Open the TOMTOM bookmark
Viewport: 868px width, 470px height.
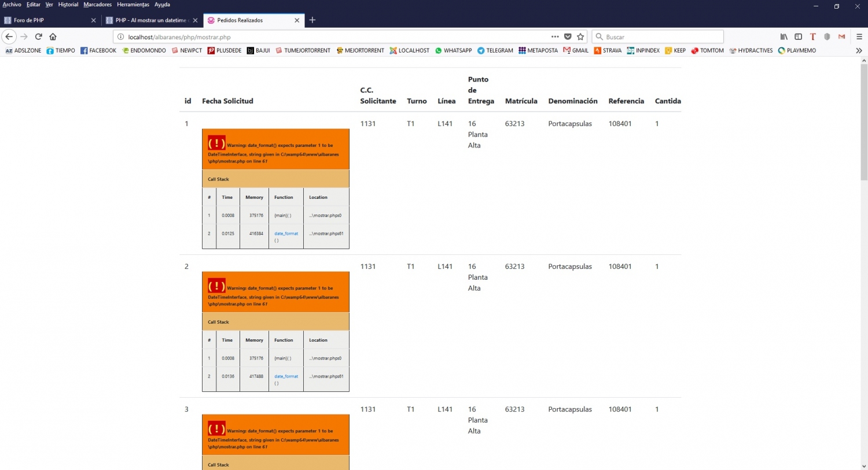[708, 50]
